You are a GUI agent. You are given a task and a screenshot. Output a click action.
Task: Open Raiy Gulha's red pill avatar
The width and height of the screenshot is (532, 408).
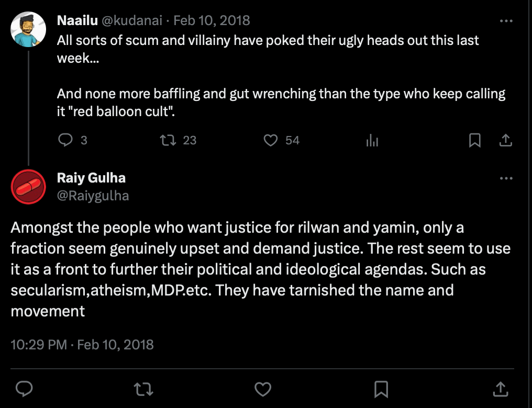click(x=28, y=187)
